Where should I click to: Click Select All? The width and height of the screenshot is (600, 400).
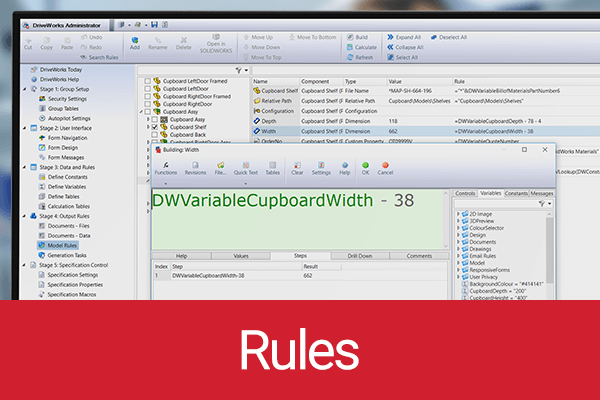pyautogui.click(x=402, y=57)
